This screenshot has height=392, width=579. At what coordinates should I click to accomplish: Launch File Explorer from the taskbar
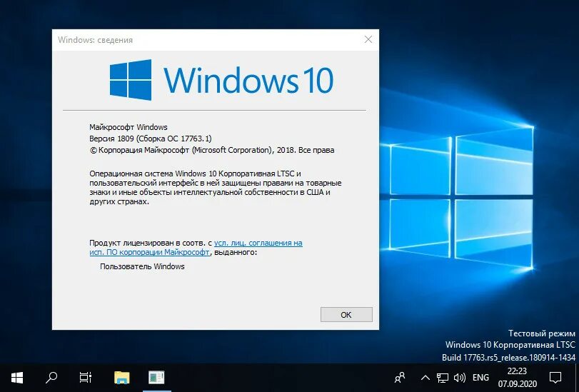121,378
